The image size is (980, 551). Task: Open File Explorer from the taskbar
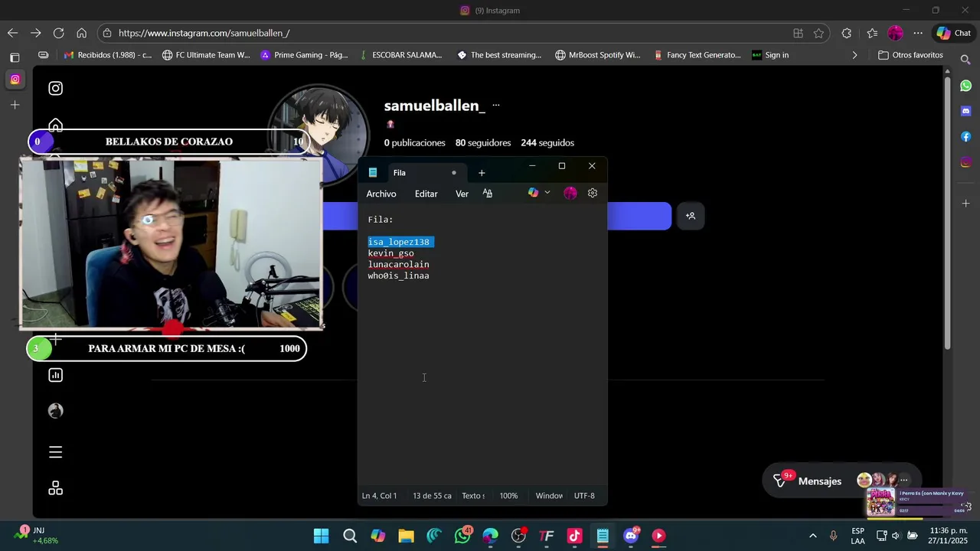click(406, 536)
